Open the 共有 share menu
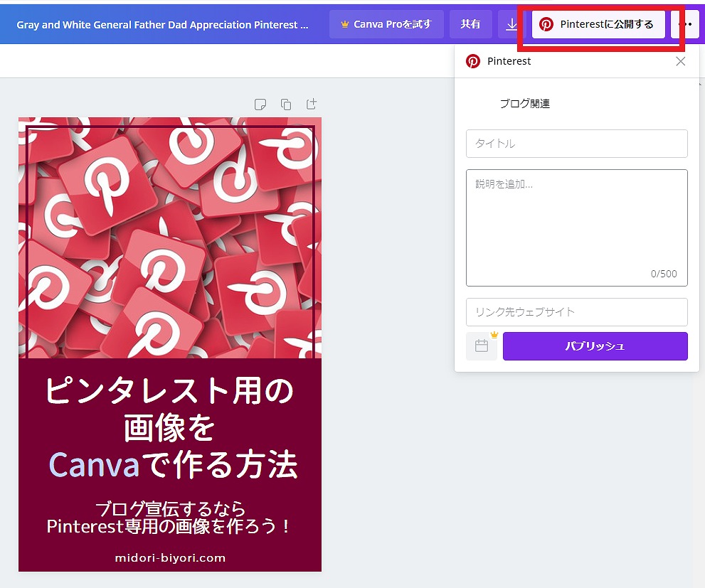 click(470, 24)
